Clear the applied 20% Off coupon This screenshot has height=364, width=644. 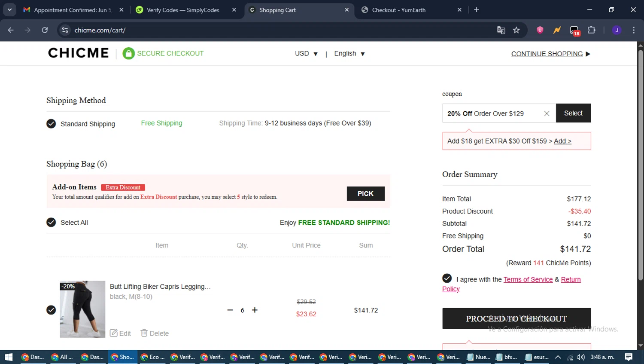pyautogui.click(x=547, y=113)
